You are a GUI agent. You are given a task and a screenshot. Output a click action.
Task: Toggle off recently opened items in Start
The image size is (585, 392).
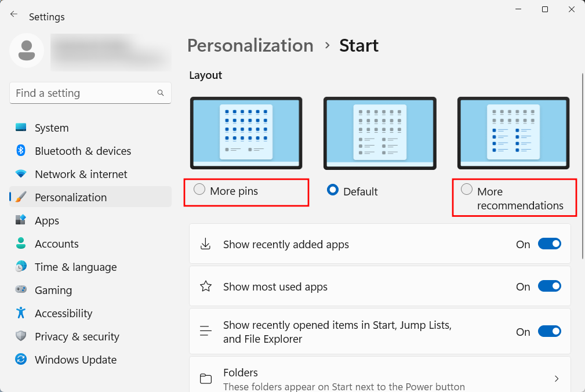(x=549, y=331)
